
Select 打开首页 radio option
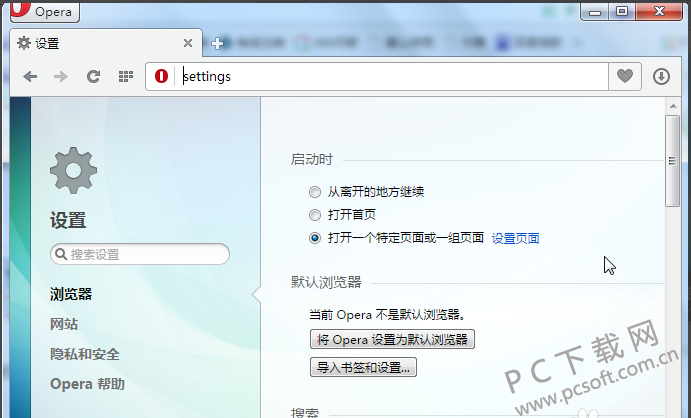(315, 215)
